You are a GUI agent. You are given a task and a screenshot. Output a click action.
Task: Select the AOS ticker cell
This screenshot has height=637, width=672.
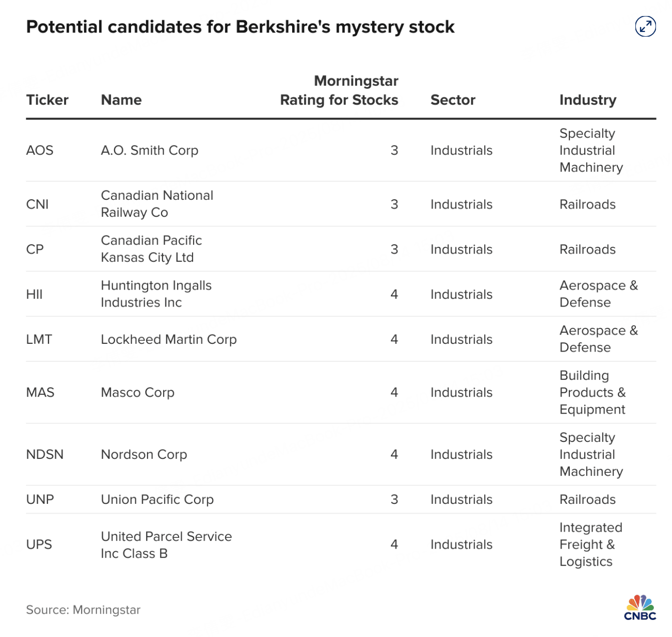tap(40, 150)
